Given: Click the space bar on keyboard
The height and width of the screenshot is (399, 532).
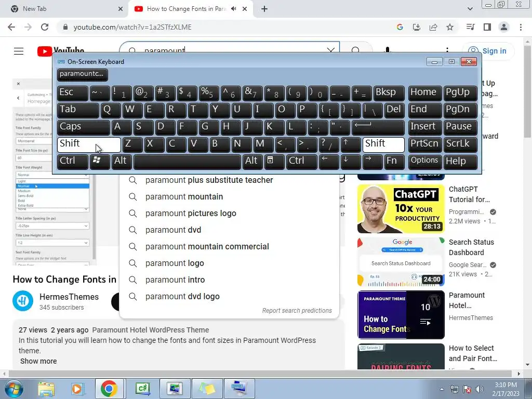Looking at the screenshot, I should 187,161.
